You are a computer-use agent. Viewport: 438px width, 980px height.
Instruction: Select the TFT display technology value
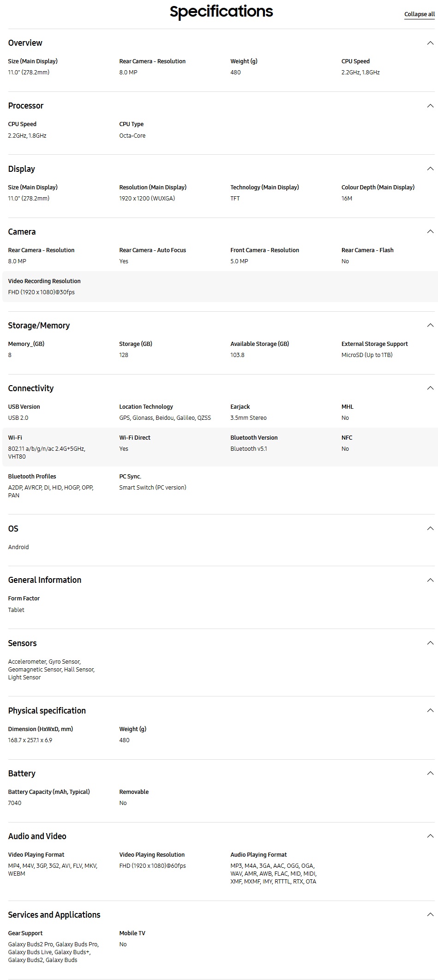(235, 199)
